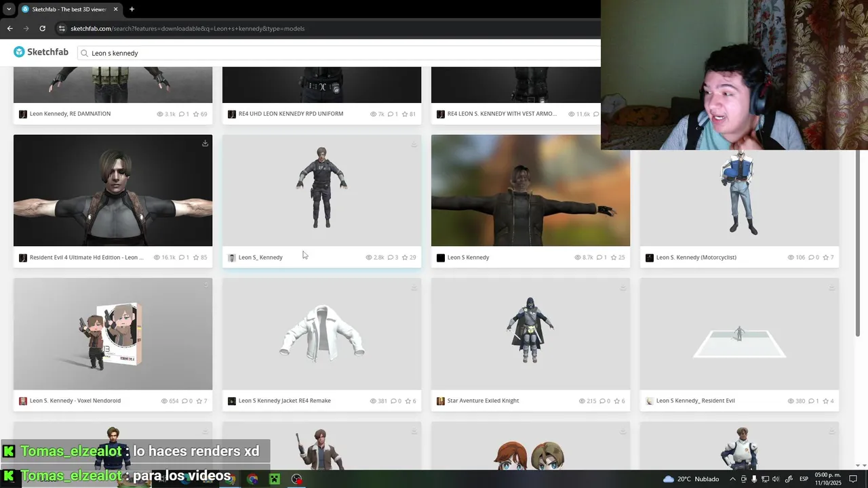Click like star on Resident Evil 4 Ultimate card
The width and height of the screenshot is (868, 488).
pyautogui.click(x=196, y=258)
